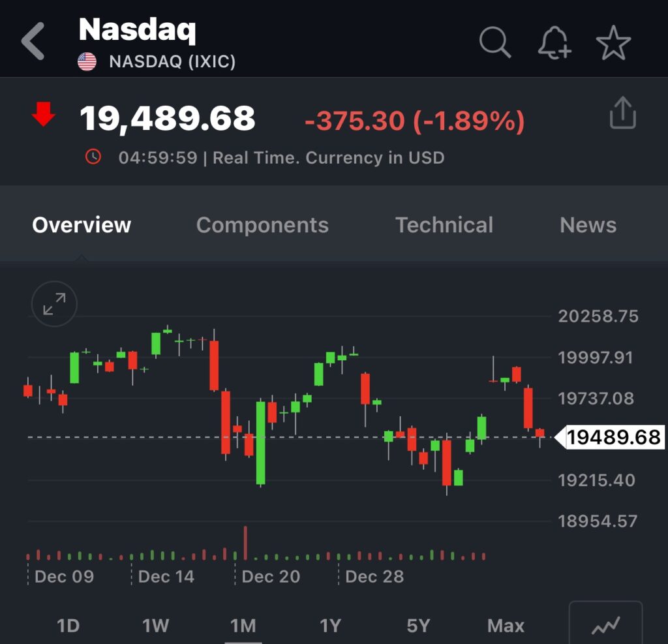Star Nasdaq as a favorite
The image size is (668, 644).
(613, 44)
